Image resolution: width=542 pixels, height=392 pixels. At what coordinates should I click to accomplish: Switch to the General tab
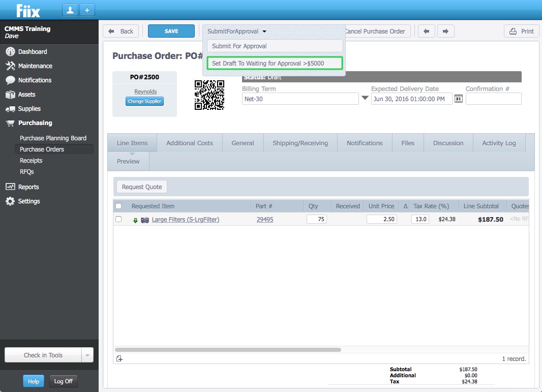click(x=243, y=143)
